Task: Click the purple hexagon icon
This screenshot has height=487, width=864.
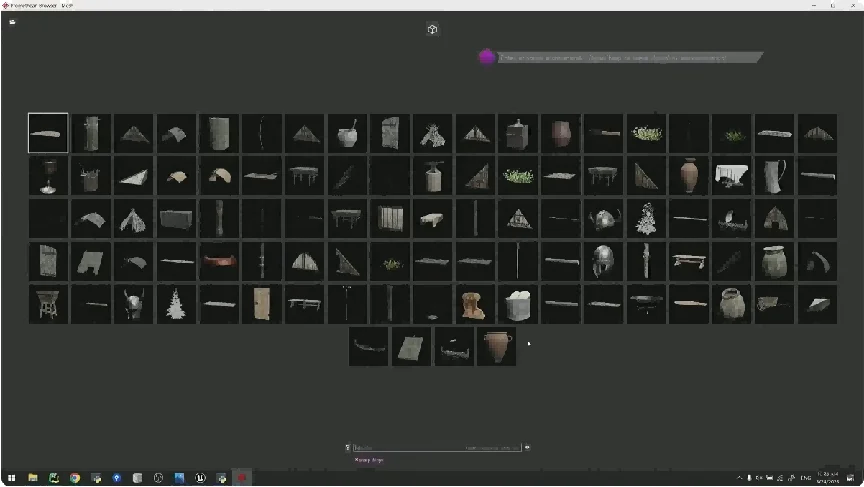Action: [487, 57]
